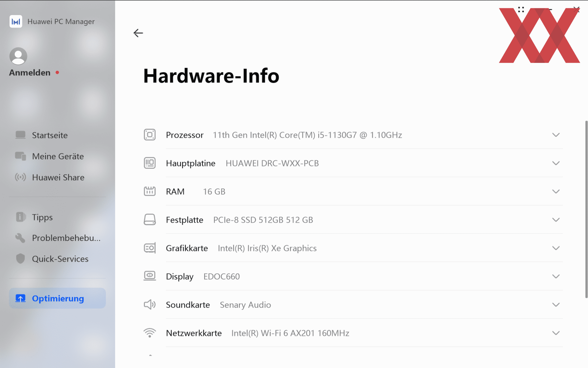Click the Startseite laptop icon
This screenshot has width=588, height=368.
[21, 135]
